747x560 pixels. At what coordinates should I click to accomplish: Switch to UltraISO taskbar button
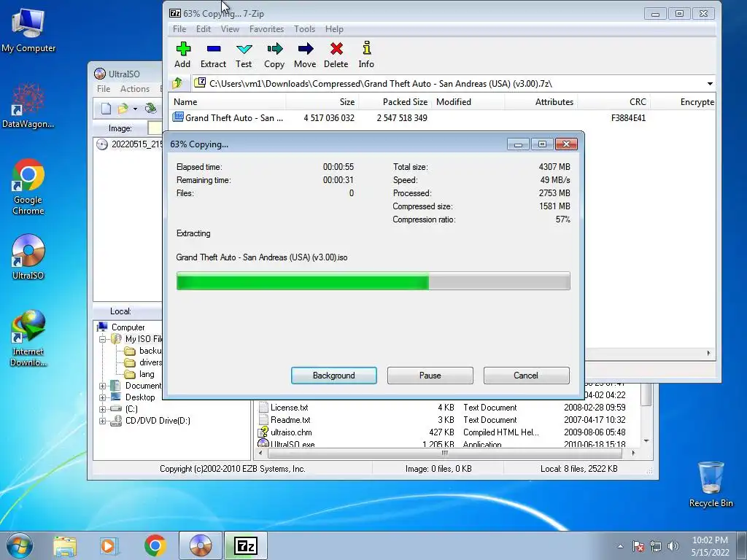click(x=201, y=545)
